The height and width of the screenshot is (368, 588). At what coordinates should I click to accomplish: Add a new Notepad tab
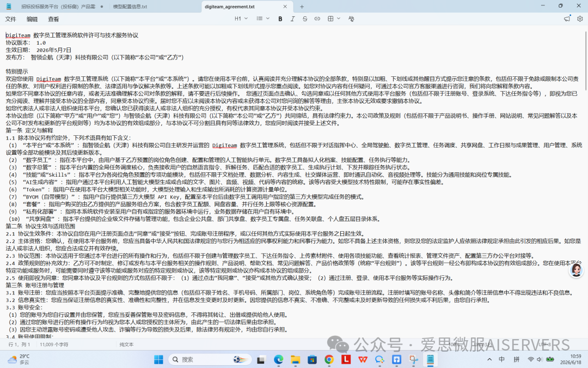[x=302, y=7]
